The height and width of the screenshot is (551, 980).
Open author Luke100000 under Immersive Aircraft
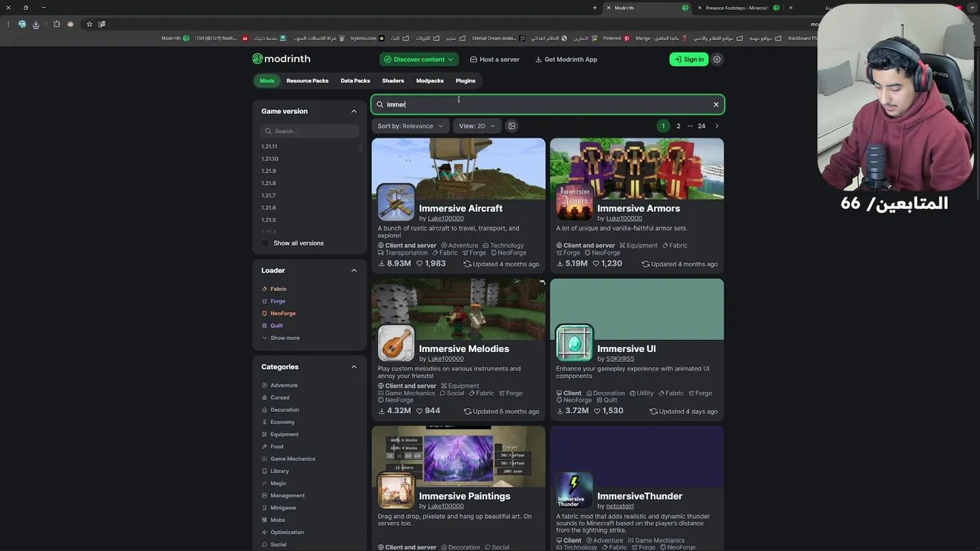pyautogui.click(x=446, y=218)
